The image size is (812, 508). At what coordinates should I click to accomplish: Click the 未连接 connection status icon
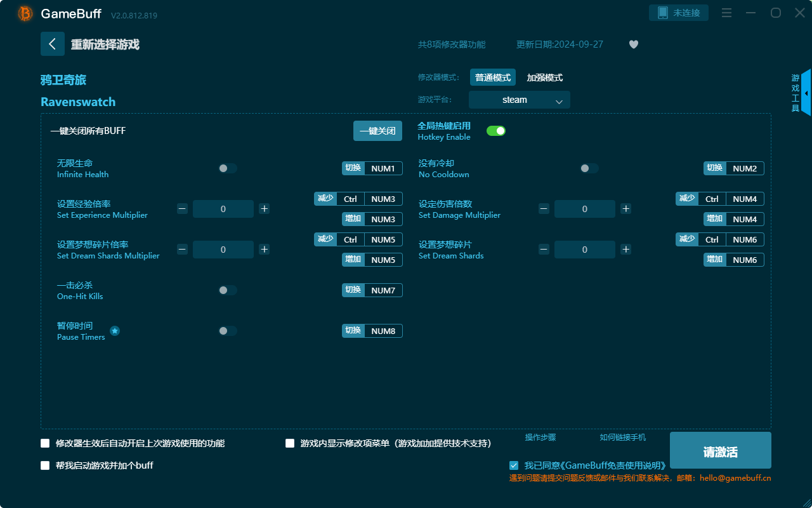tap(678, 12)
